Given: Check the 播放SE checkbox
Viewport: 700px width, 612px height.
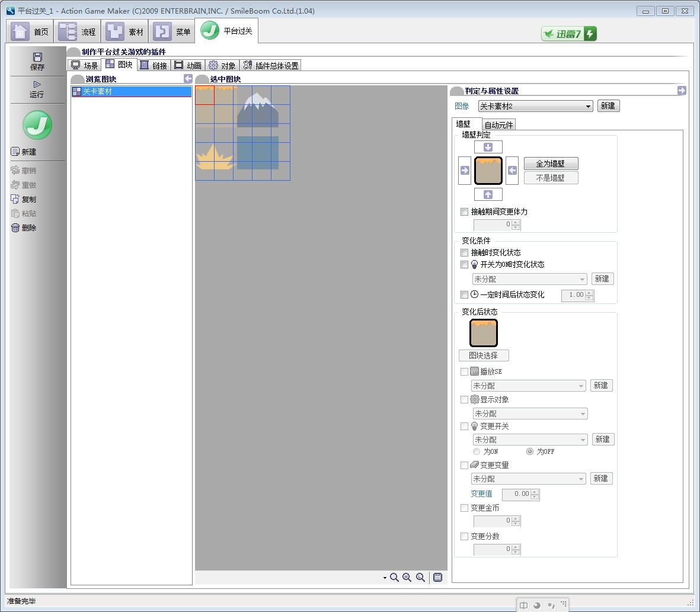Looking at the screenshot, I should [x=464, y=371].
